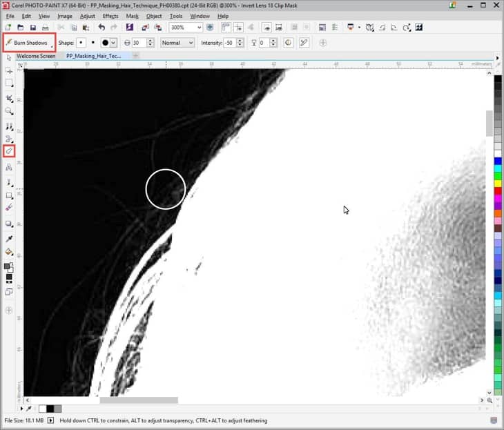
Task: Click the Undo arrow icon
Action: point(101,28)
